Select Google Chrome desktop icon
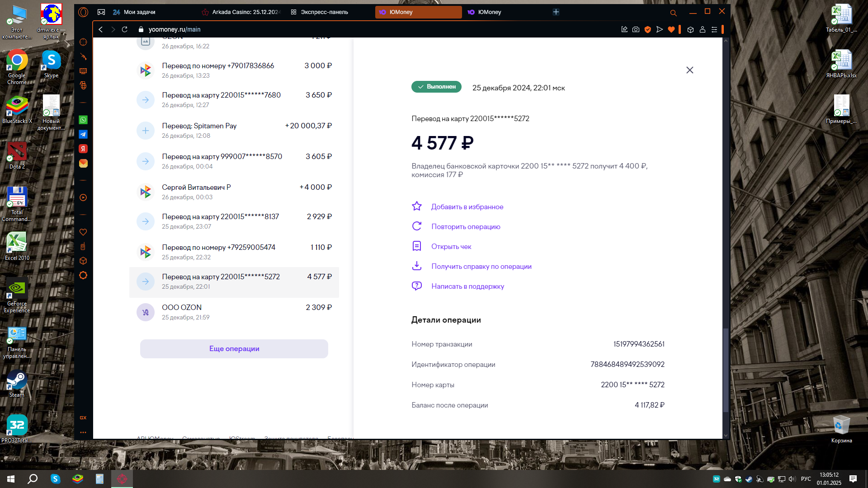This screenshot has height=488, width=868. [x=17, y=67]
